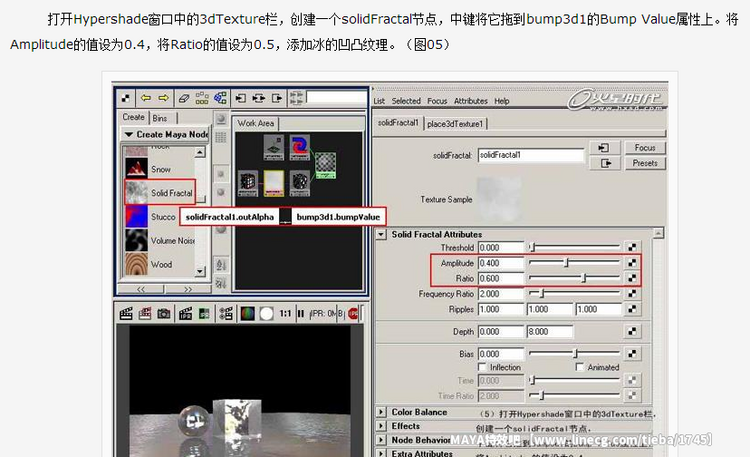Click the map checker button for Bias
The height and width of the screenshot is (457, 750).
pyautogui.click(x=632, y=354)
